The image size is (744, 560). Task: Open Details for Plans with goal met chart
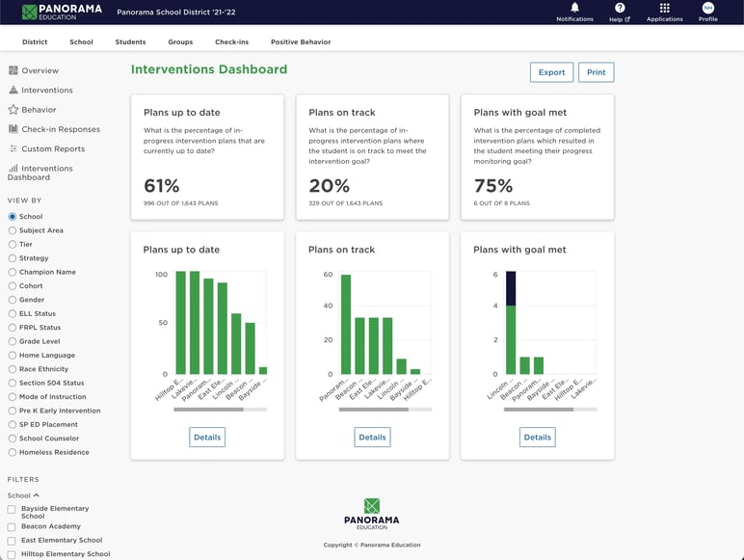tap(538, 437)
